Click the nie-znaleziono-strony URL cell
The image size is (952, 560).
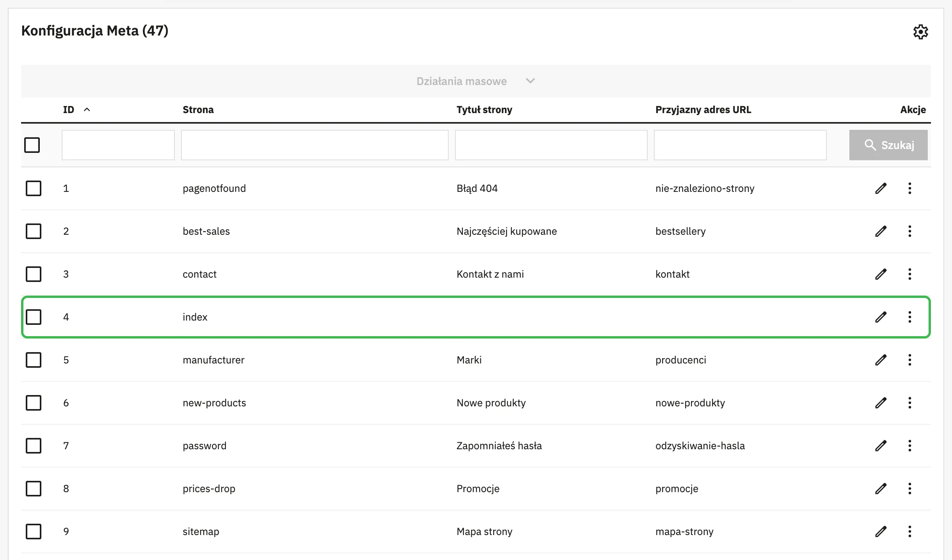point(705,188)
